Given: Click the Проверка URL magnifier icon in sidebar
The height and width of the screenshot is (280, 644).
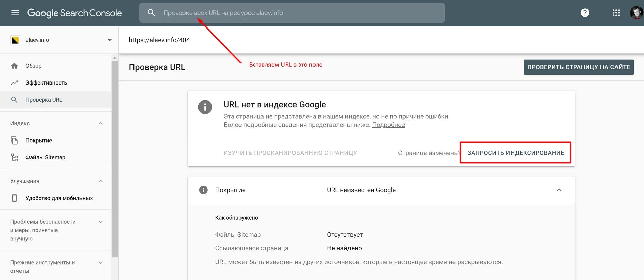Looking at the screenshot, I should (14, 100).
